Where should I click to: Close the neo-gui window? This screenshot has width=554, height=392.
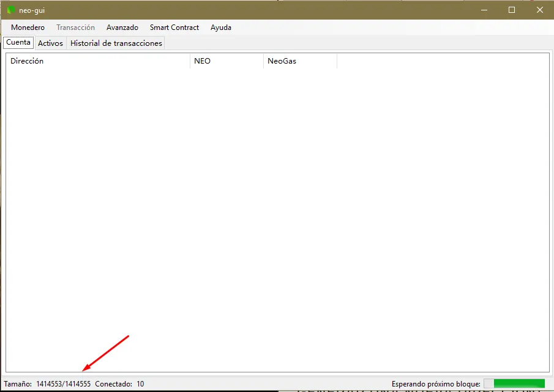(x=539, y=10)
